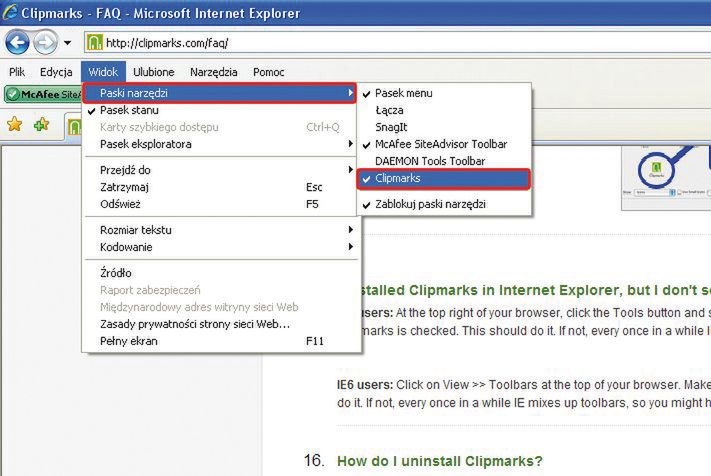Viewport: 711px width, 476px height.
Task: Toggle Zablokuj paski narzędzi lock option
Action: 443,204
